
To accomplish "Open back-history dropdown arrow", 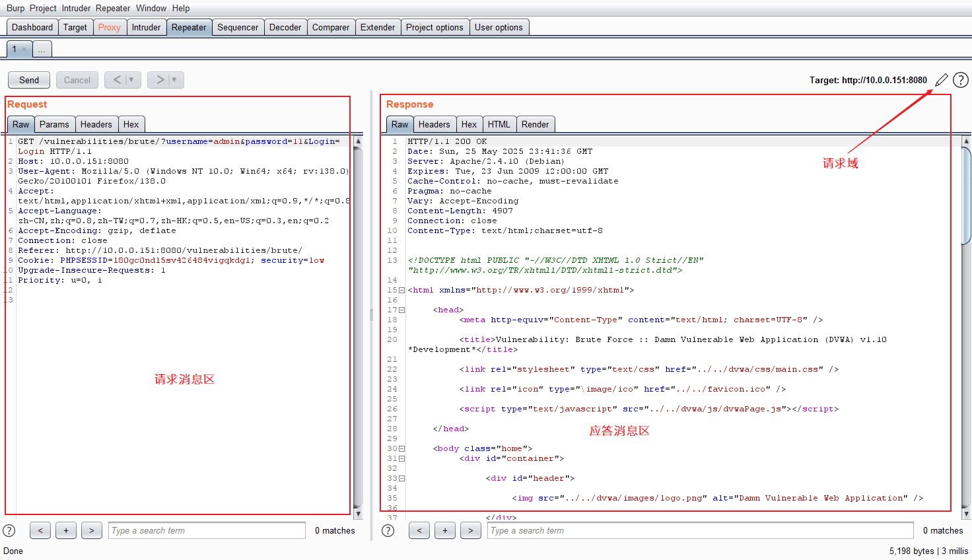I will [x=131, y=80].
